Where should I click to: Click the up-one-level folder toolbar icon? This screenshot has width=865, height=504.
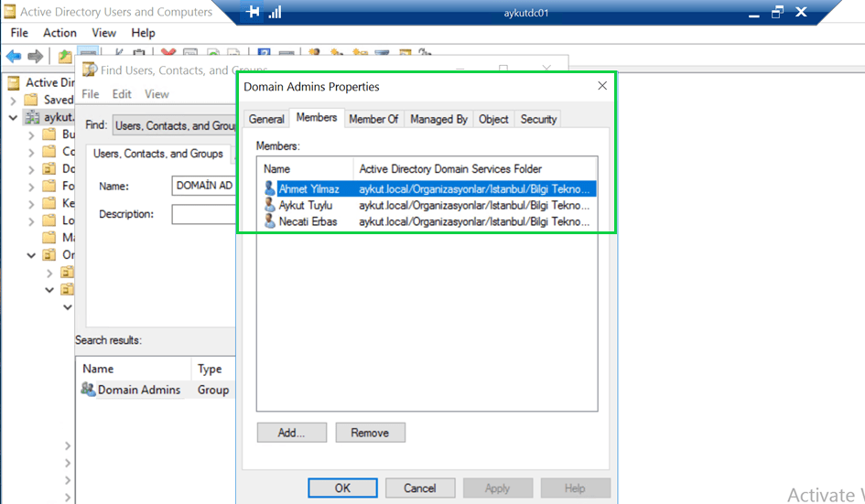point(65,57)
